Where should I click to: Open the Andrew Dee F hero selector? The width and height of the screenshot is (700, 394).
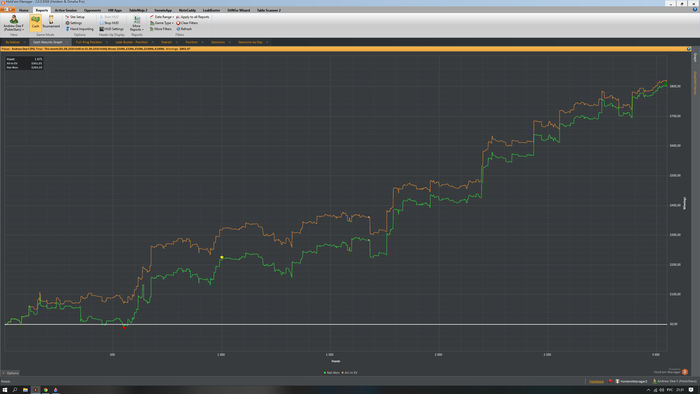tap(14, 23)
